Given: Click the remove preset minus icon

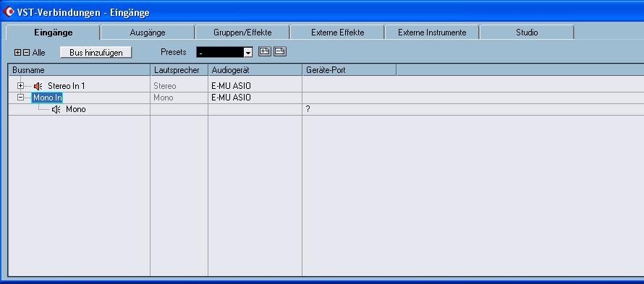Looking at the screenshot, I should click(280, 52).
